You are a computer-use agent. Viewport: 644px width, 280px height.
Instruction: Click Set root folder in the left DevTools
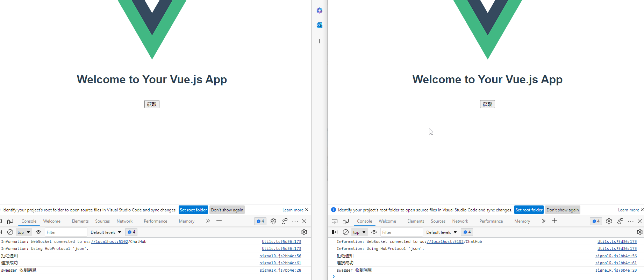tap(193, 210)
